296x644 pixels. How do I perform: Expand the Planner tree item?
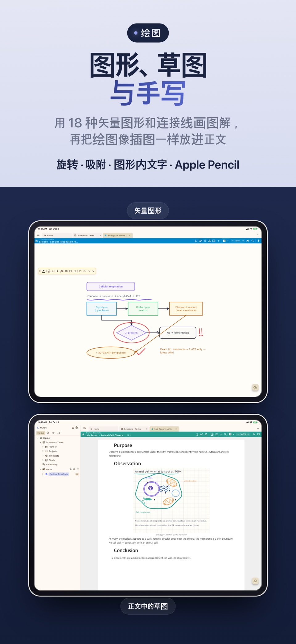(x=43, y=447)
